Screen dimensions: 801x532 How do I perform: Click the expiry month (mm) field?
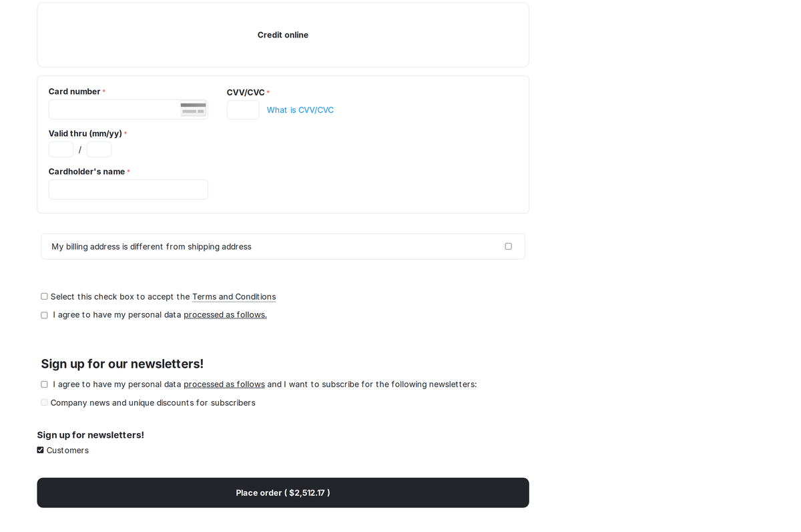(x=61, y=150)
